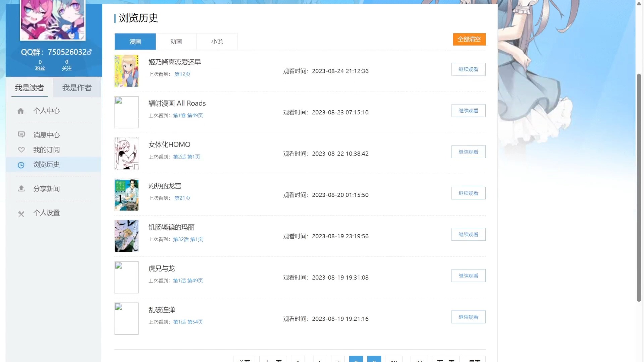The height and width of the screenshot is (362, 644).
Task: Open 个人设置 in the sidebar
Action: (x=47, y=213)
